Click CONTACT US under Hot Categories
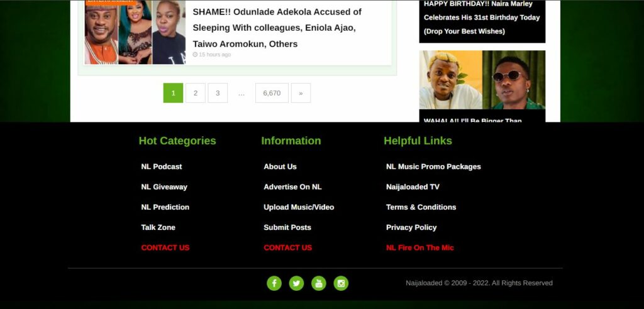Image resolution: width=644 pixels, height=309 pixels. (x=165, y=247)
